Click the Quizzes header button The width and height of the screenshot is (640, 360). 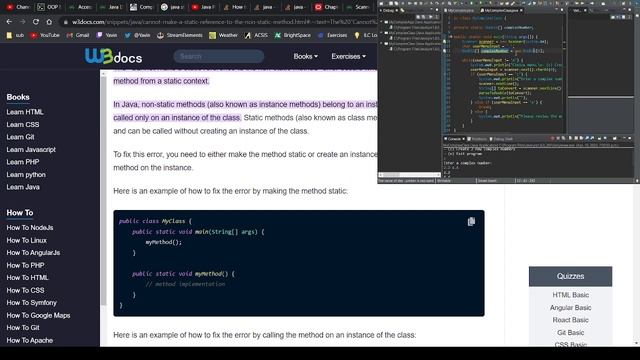570,276
